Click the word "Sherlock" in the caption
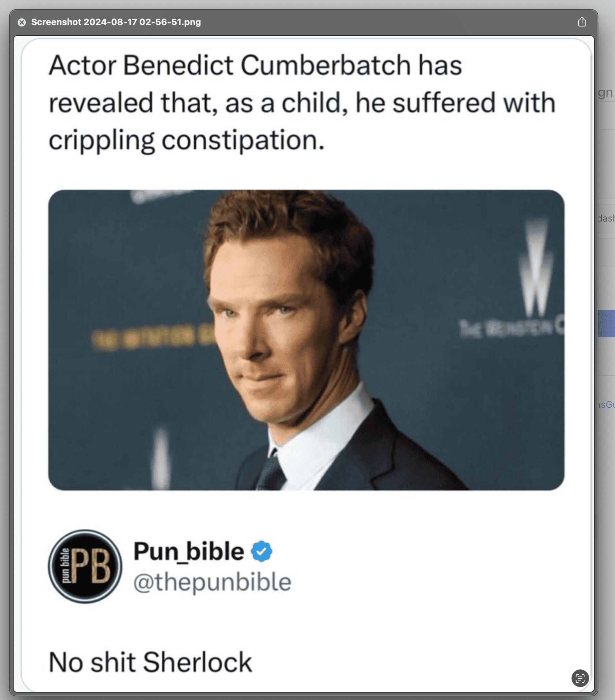Screen dimensions: 615x700 [x=197, y=662]
